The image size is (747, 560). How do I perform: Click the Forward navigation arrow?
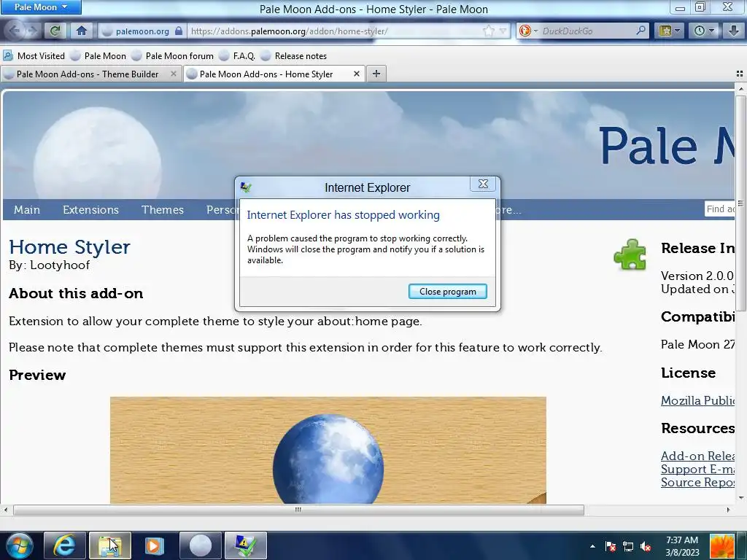[32, 31]
